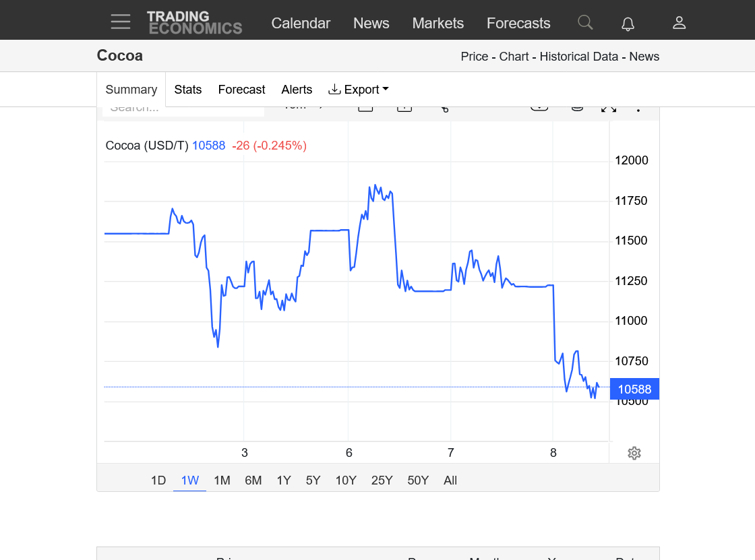Select the 1D time range

point(158,480)
